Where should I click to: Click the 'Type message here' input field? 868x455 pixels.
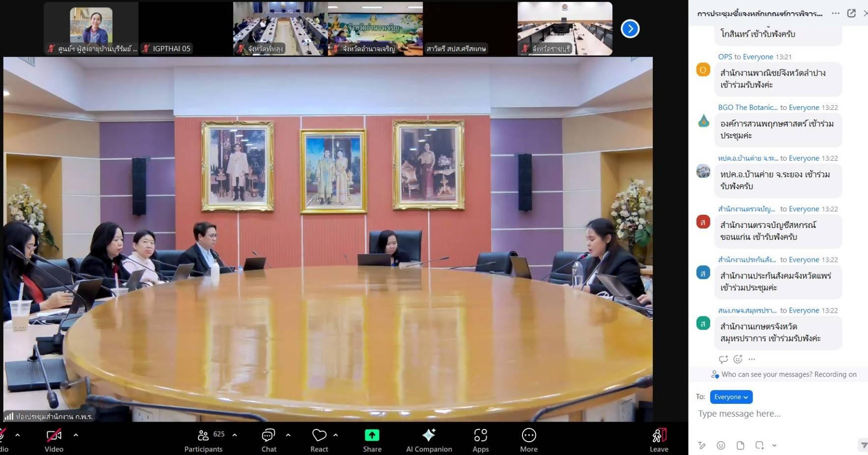point(777,414)
